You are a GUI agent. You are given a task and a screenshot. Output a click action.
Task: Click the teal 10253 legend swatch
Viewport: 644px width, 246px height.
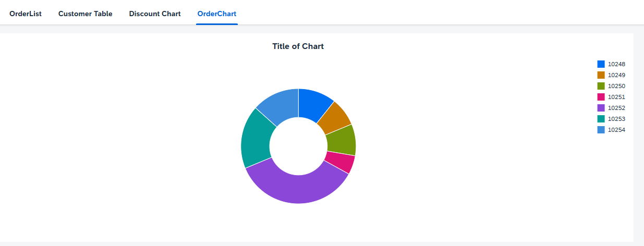click(601, 119)
